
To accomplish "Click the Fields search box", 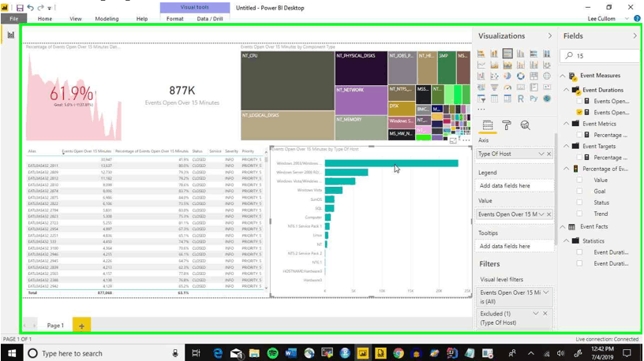I will (600, 56).
